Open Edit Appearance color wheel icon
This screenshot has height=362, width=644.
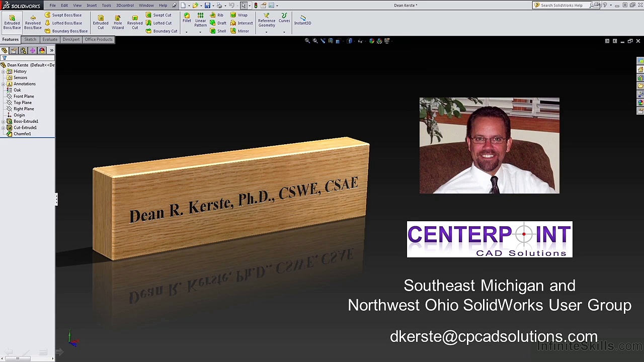(372, 41)
